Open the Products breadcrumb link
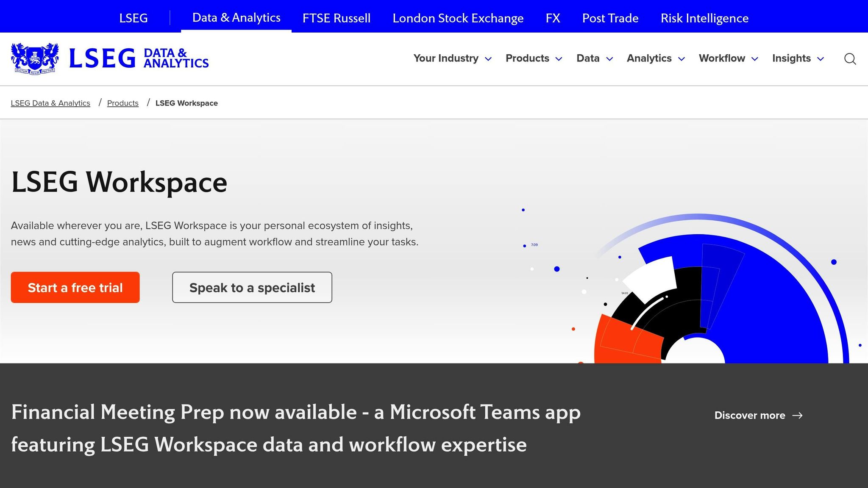The height and width of the screenshot is (488, 868). 122,103
